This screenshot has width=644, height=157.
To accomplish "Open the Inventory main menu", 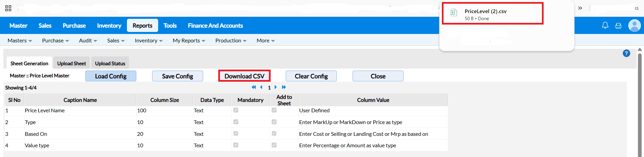I will [x=109, y=26].
